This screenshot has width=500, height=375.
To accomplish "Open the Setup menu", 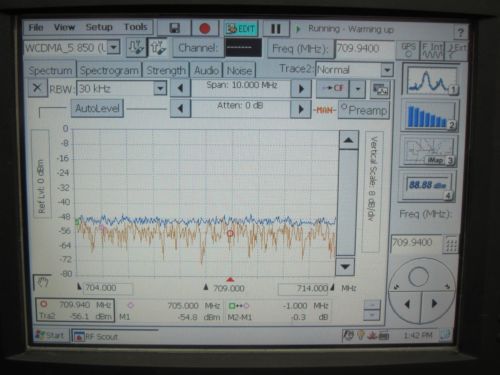I will click(x=99, y=27).
